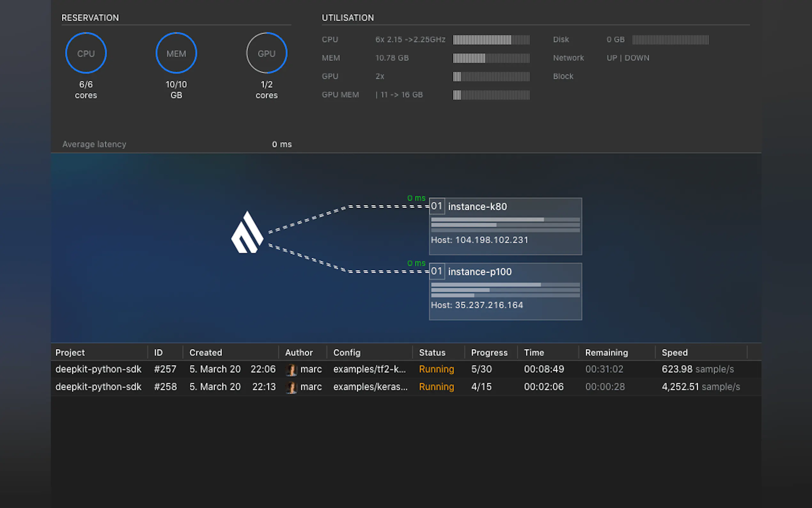Open job #258 examples/keras config entry
This screenshot has height=508, width=812.
tap(370, 387)
